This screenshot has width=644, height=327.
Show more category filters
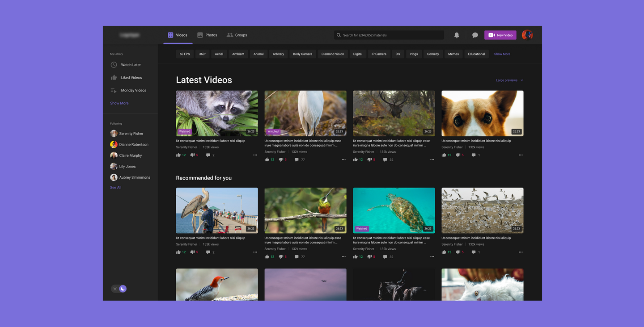502,54
